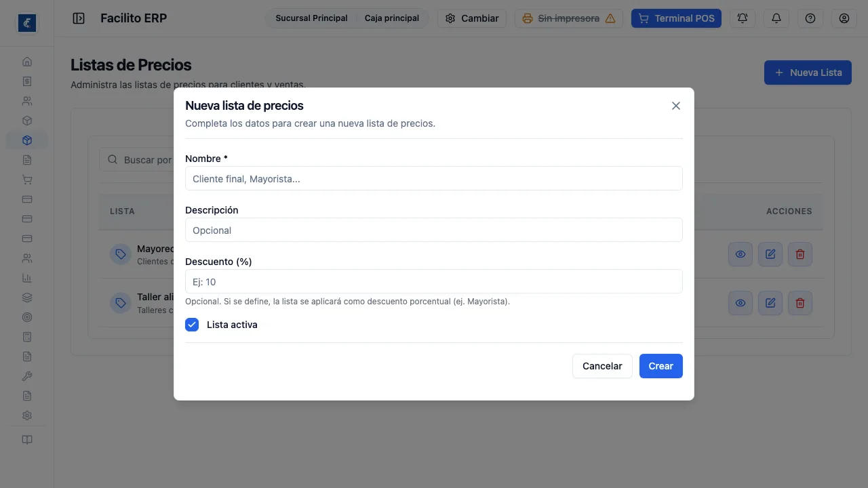Click the wrench tools sidebar icon
The image size is (868, 488).
coord(27,376)
